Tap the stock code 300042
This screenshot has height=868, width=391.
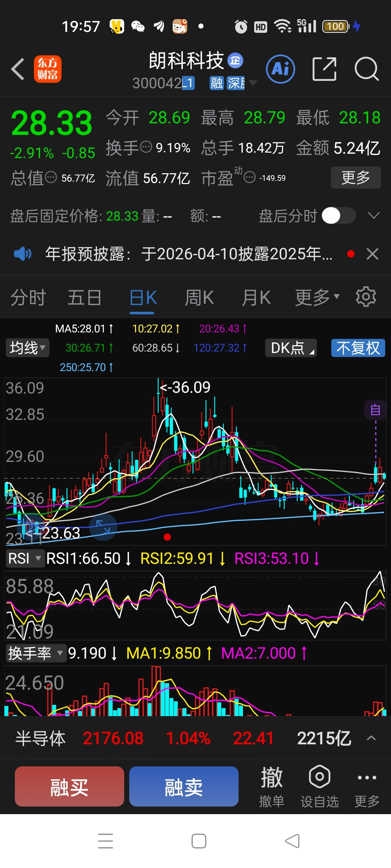pos(157,83)
